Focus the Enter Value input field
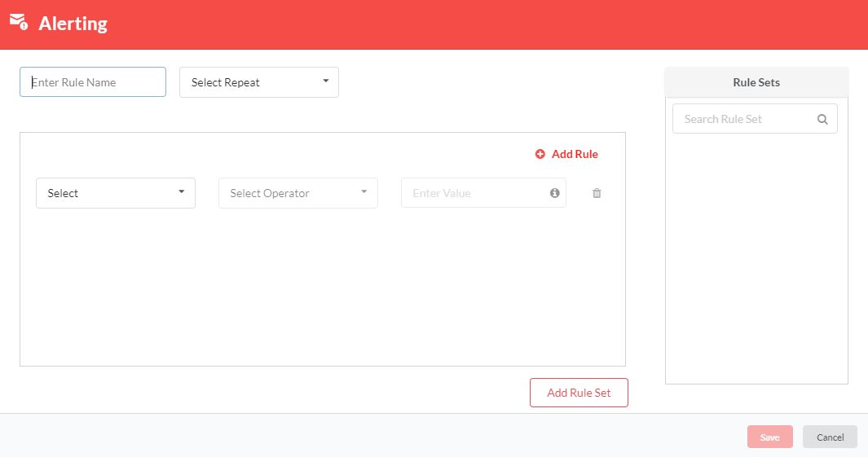The height and width of the screenshot is (457, 868). pyautogui.click(x=483, y=192)
